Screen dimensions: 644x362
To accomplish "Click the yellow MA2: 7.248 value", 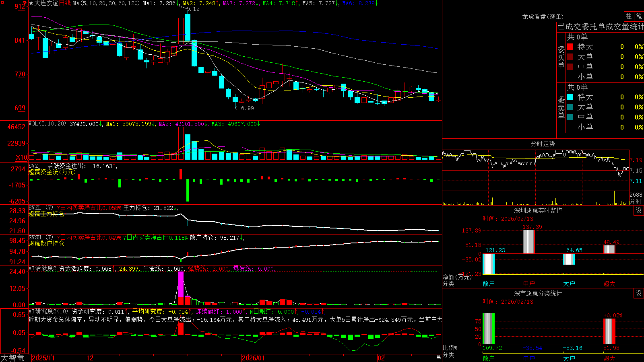I will (x=199, y=3).
